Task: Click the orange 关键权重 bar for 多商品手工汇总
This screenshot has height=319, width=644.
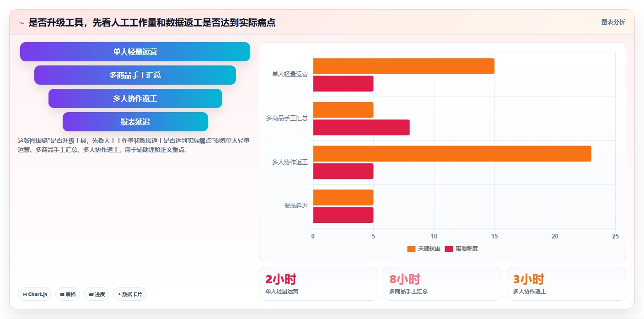Action: coord(343,110)
